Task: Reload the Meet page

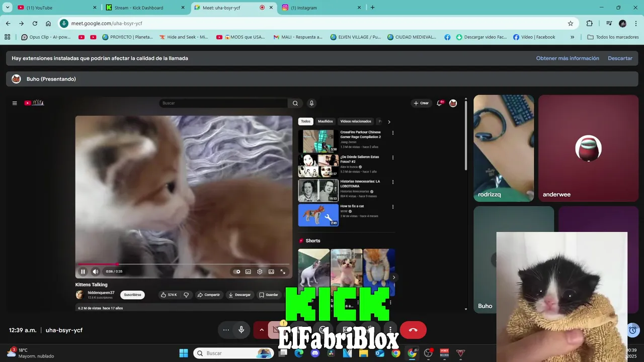Action: pyautogui.click(x=35, y=23)
